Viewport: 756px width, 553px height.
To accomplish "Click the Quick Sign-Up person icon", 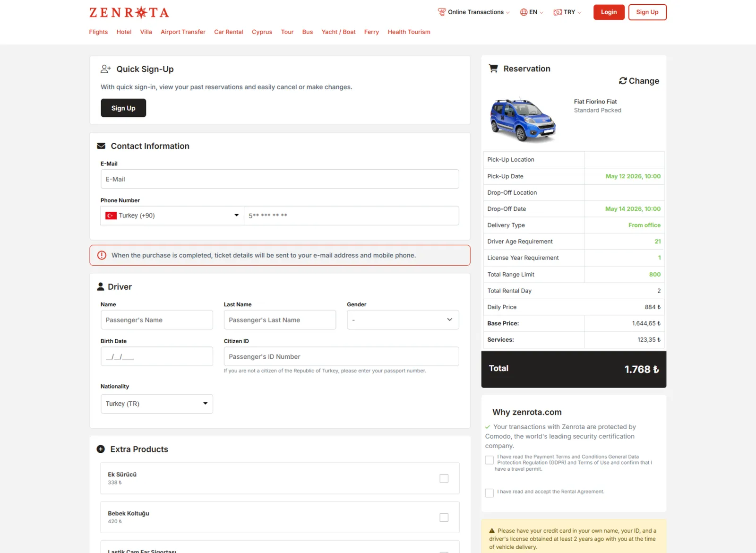I will pos(105,69).
